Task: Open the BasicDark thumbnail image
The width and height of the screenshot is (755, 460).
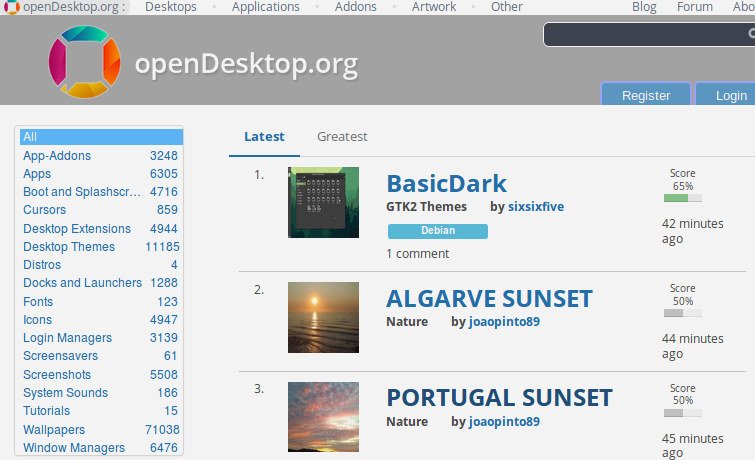Action: pyautogui.click(x=323, y=202)
